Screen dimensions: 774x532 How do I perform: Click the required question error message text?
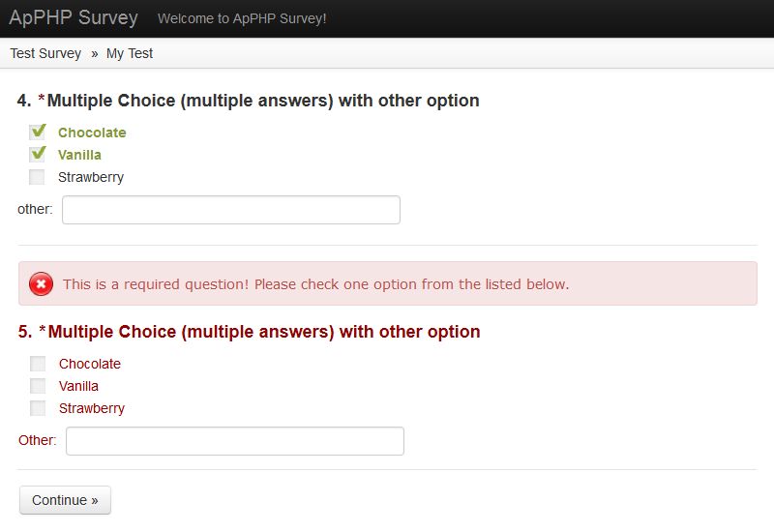click(315, 284)
